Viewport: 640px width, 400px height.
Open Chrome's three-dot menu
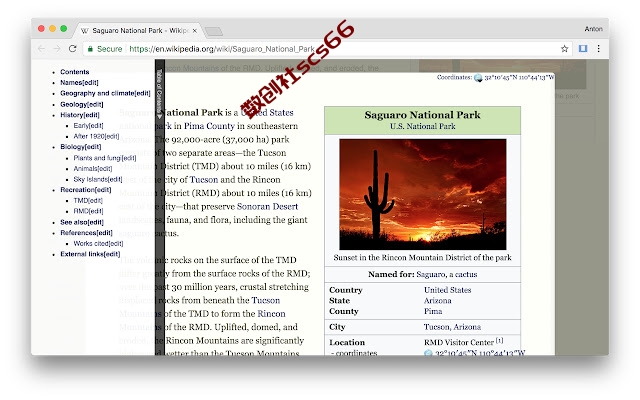pyautogui.click(x=598, y=49)
